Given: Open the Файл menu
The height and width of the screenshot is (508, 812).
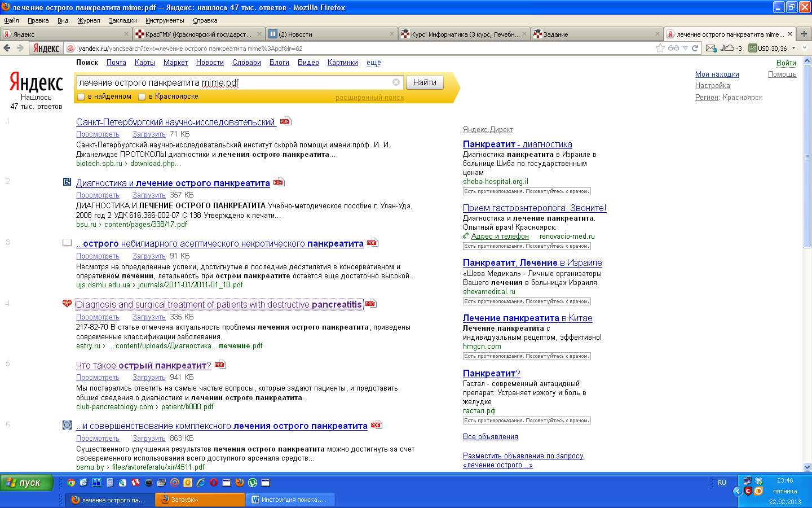Looking at the screenshot, I should coord(11,20).
